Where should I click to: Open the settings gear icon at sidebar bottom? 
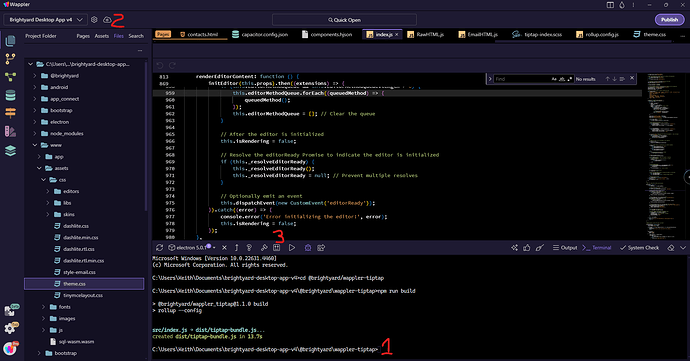(x=10, y=328)
